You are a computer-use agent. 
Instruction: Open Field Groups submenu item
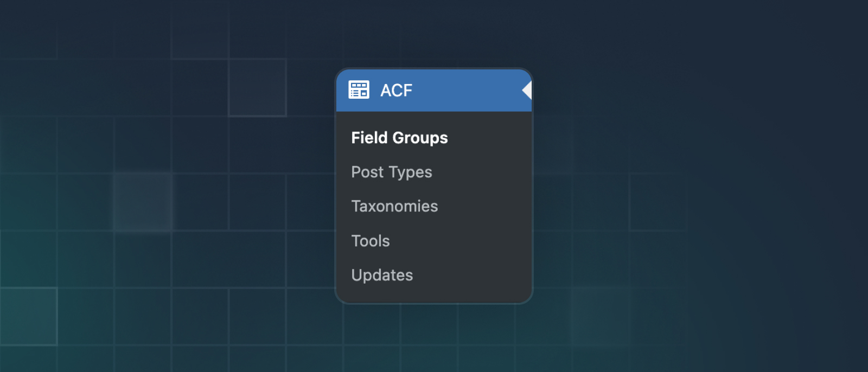(399, 138)
